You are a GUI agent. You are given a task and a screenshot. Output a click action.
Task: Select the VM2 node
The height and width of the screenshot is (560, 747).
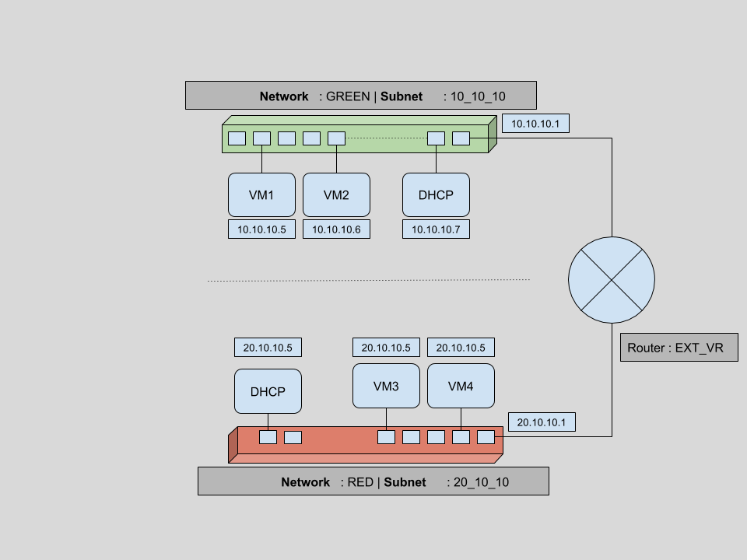pos(336,194)
